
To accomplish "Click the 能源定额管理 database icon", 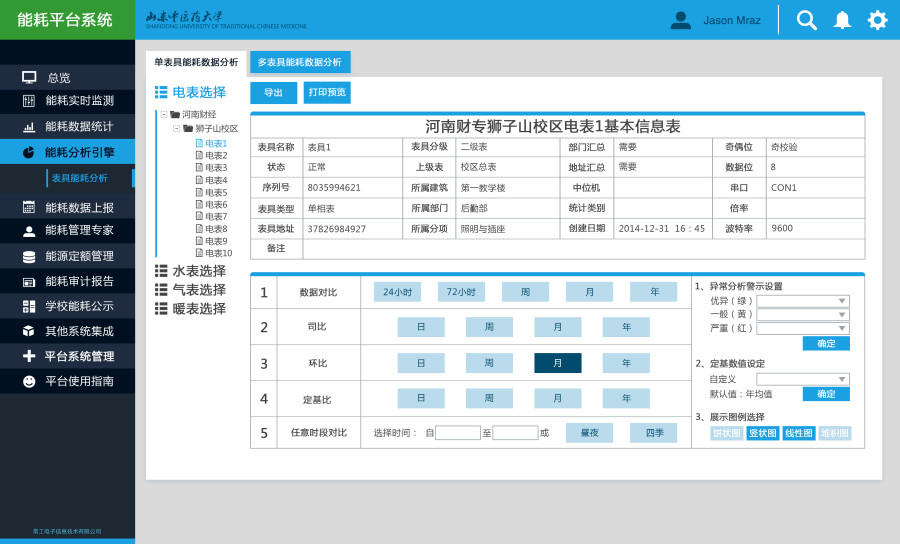I will click(29, 257).
